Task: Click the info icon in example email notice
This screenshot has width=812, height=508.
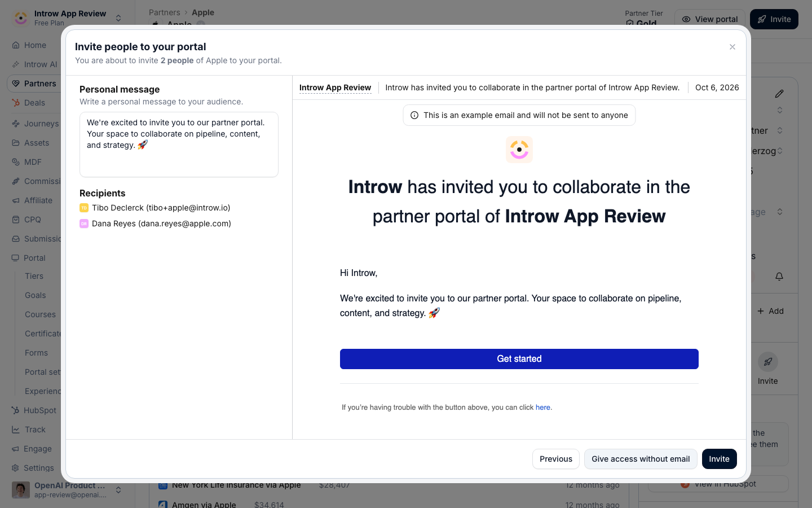Action: 414,115
